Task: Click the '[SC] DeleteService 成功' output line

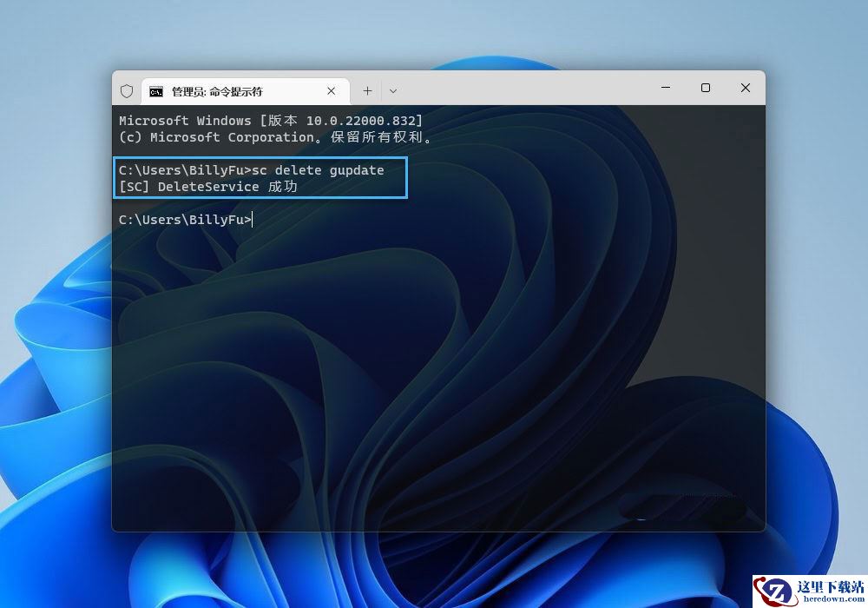Action: (x=208, y=187)
